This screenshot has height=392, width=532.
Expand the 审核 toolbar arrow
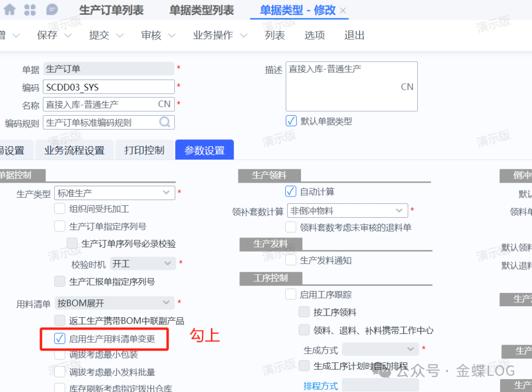[171, 35]
